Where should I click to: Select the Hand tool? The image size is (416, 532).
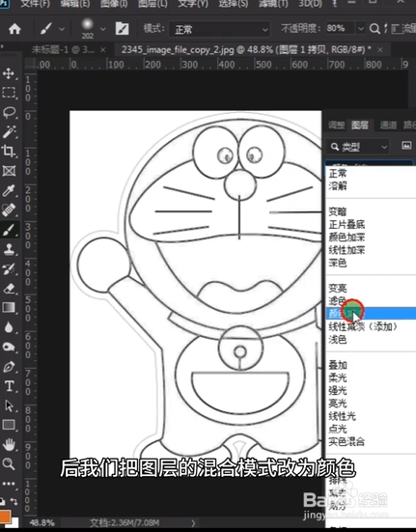9,444
